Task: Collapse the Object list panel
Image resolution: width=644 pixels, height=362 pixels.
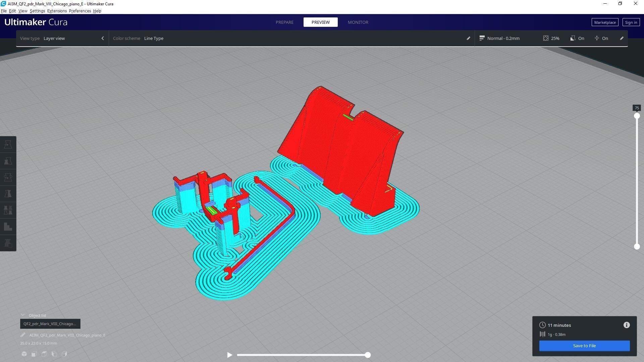Action: (23, 315)
